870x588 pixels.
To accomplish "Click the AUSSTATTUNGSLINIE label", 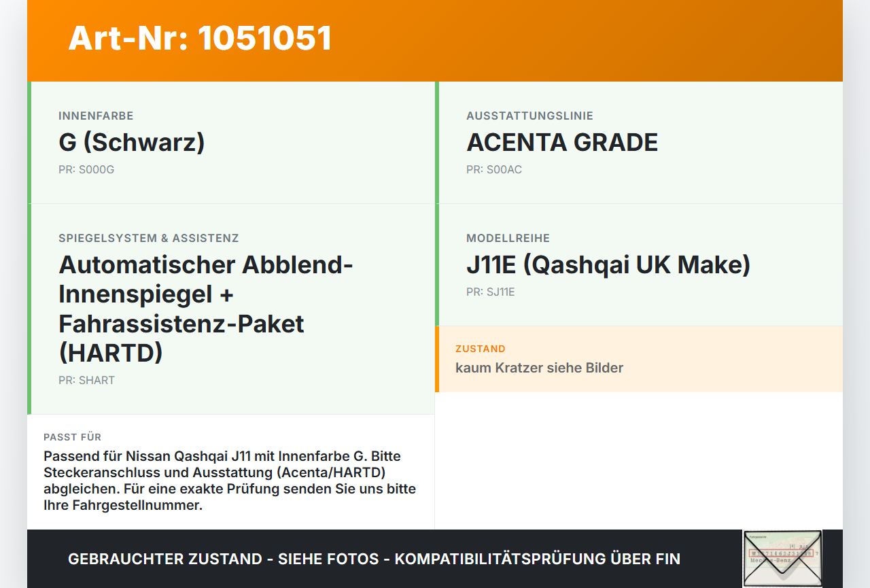I will [529, 116].
